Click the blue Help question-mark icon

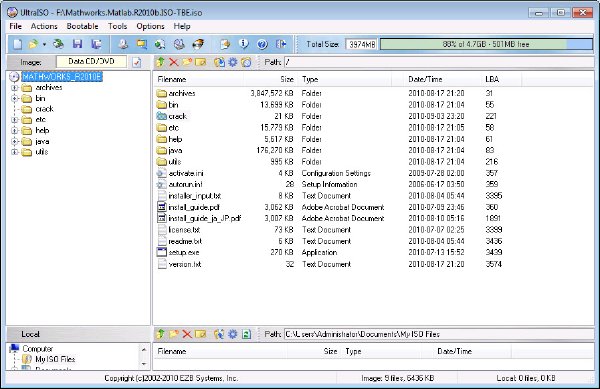[262, 44]
